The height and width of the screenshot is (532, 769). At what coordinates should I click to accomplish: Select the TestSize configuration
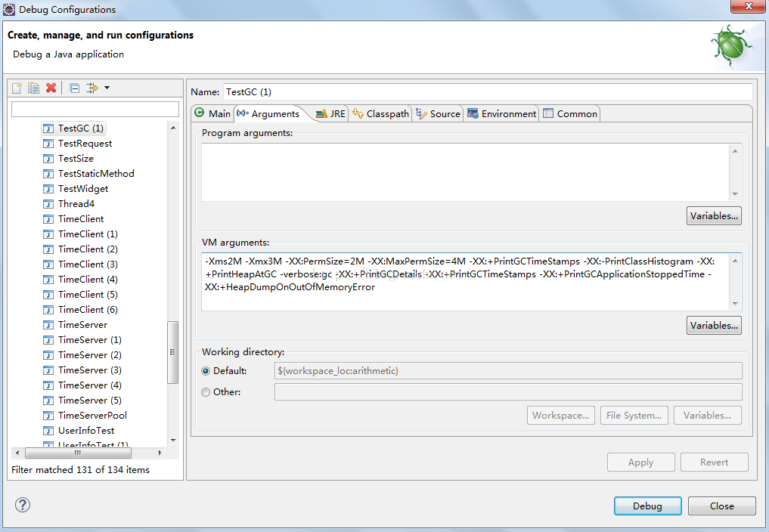tap(76, 159)
